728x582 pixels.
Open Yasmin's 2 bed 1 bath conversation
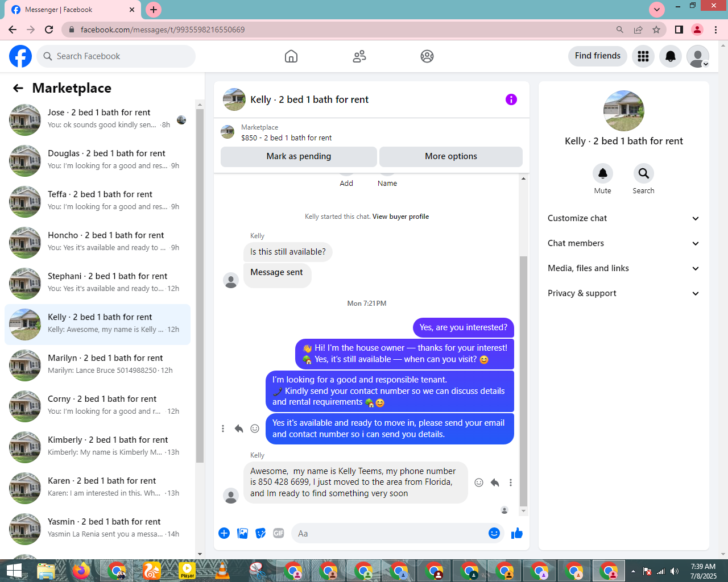(x=98, y=529)
